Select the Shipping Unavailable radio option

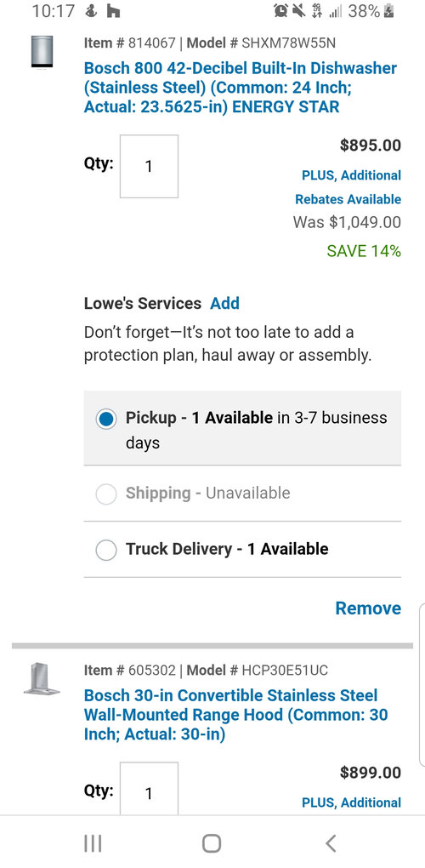click(105, 494)
